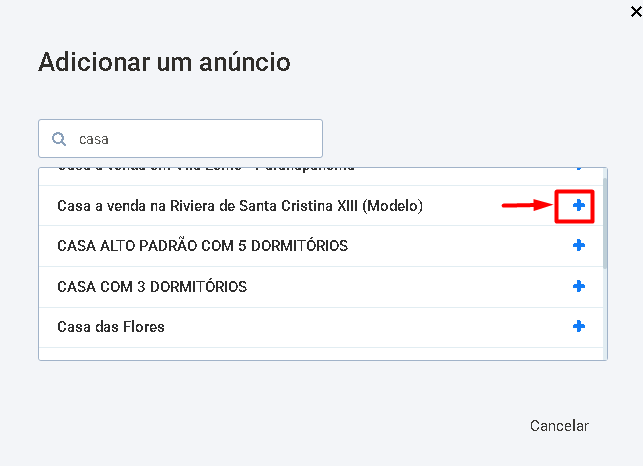The image size is (643, 466).
Task: Click plus icon for CASA COM 3 DORMITÓRIOS
Action: [579, 286]
